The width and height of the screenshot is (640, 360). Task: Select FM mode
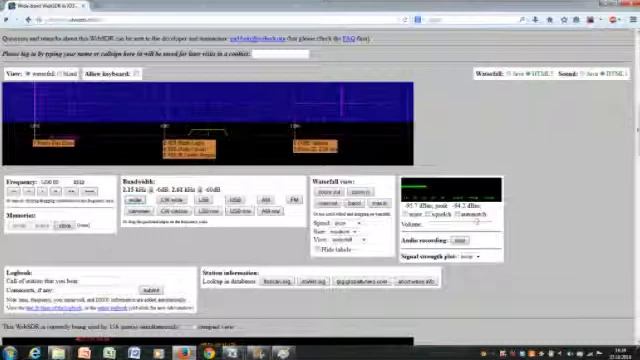[294, 200]
